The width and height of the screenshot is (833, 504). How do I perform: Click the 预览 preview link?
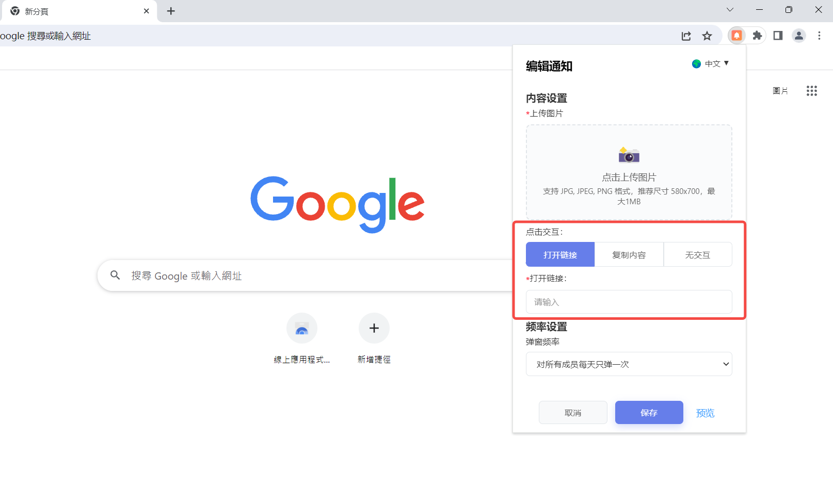click(705, 413)
